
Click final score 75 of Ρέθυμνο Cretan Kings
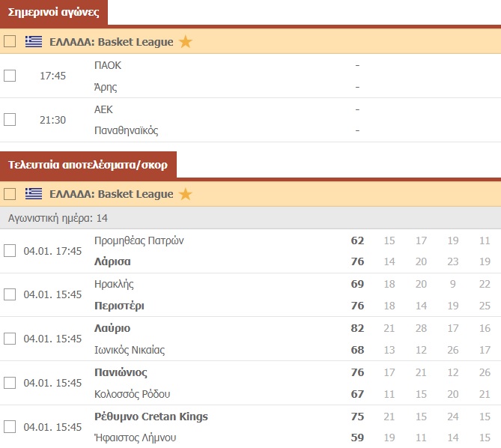[357, 417]
